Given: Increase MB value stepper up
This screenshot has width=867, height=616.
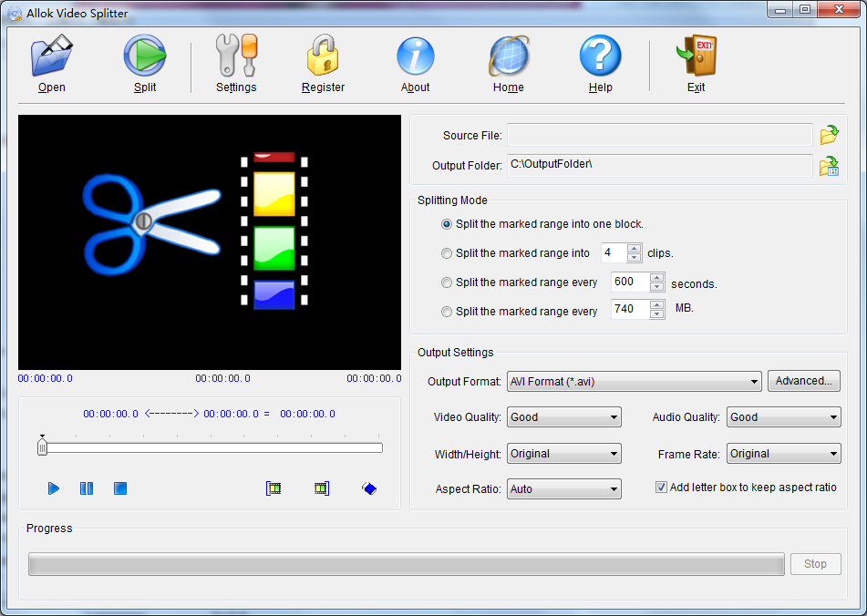Looking at the screenshot, I should [x=657, y=305].
